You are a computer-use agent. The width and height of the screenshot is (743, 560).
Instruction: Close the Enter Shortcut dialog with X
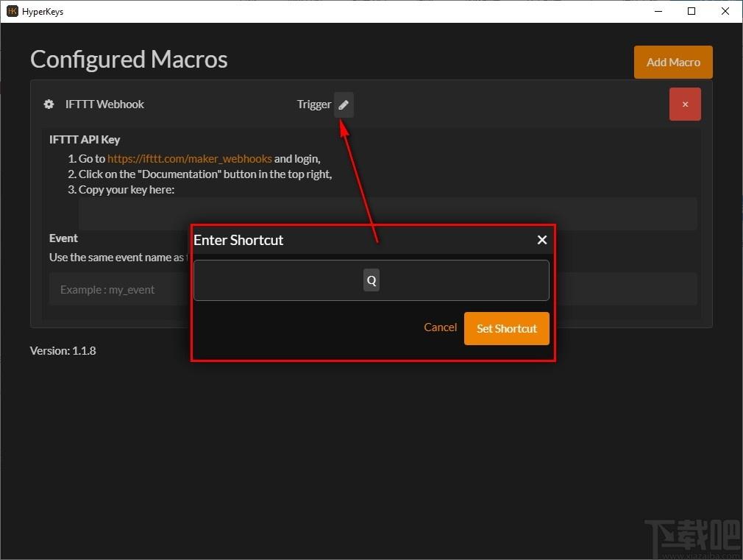pos(542,240)
